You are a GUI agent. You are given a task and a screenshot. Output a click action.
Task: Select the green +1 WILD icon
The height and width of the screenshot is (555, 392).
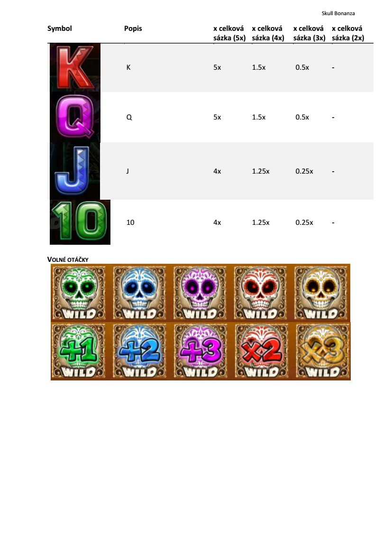(78, 351)
